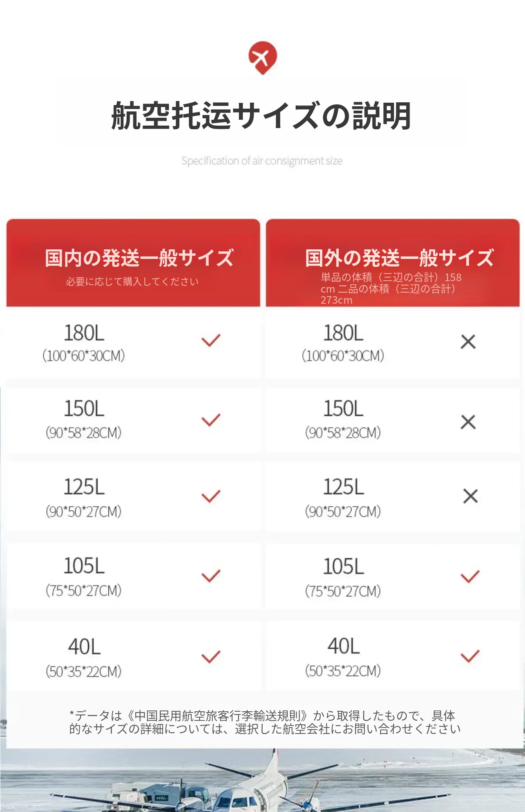Click the red airplane location pin icon
Screen dimensions: 525x812
(262, 57)
